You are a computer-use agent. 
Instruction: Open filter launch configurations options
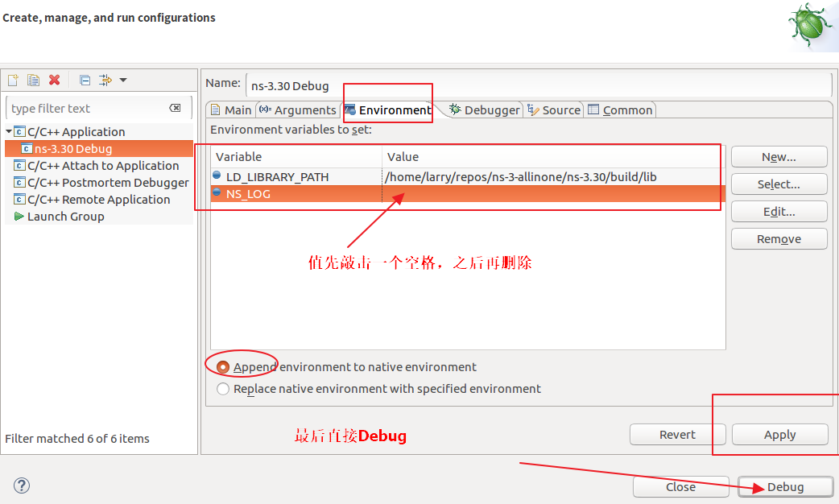tap(104, 80)
